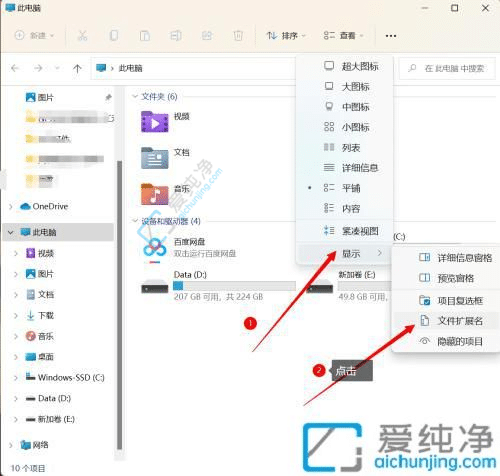Go up one level with up arrow
The width and height of the screenshot is (500, 476).
tap(77, 68)
